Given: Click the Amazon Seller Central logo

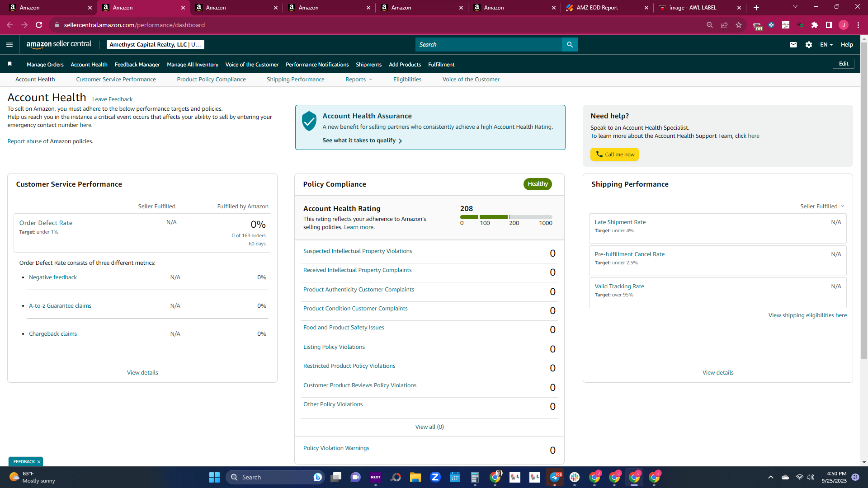Looking at the screenshot, I should pos(59,44).
